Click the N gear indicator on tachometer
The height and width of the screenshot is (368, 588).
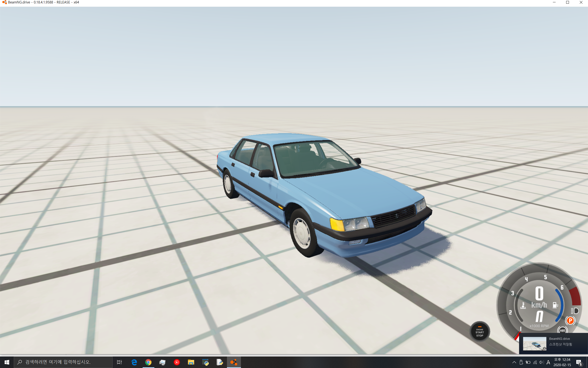pos(539,316)
